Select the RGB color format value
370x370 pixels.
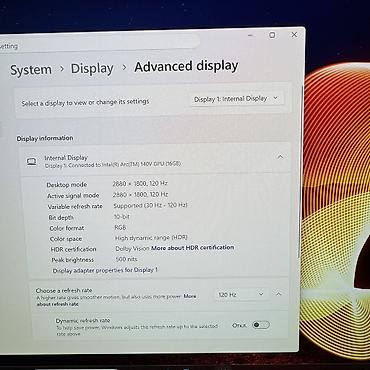120,227
